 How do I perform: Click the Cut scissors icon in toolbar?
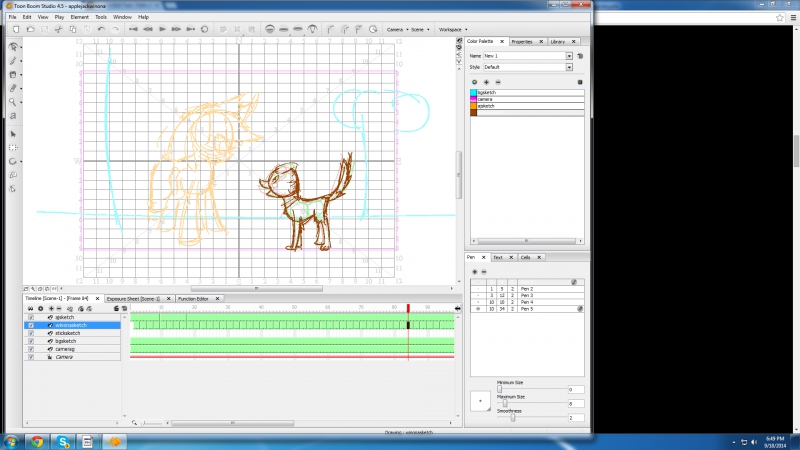59,29
